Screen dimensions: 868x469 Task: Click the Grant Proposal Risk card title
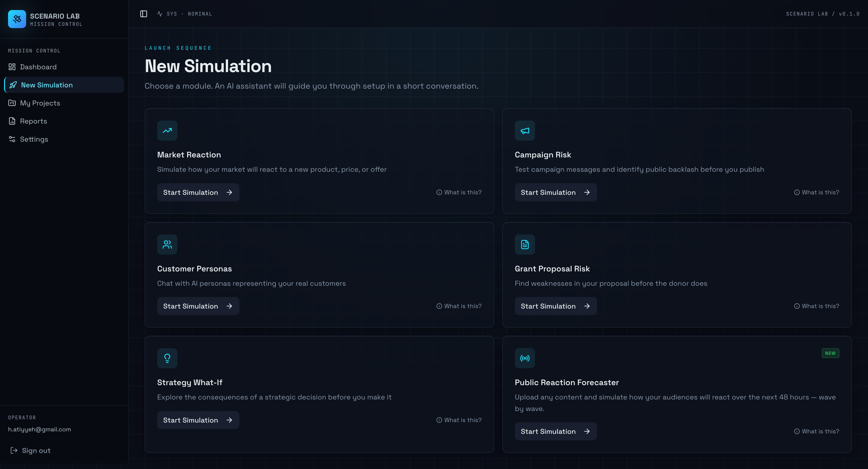[552, 269]
